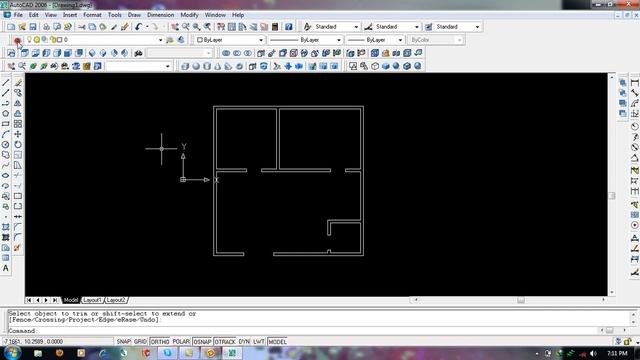The image size is (640, 360).
Task: Toggle LWT lineweight display in status bar
Action: [259, 342]
